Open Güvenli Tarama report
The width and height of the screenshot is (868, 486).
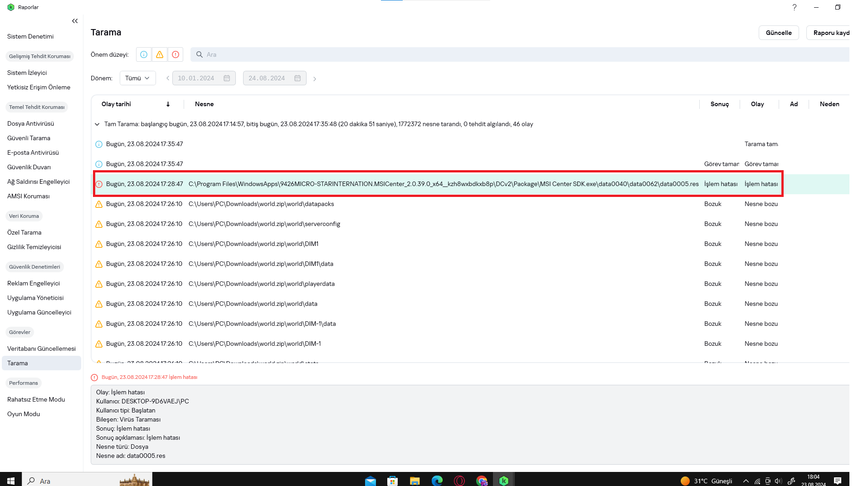[29, 138]
